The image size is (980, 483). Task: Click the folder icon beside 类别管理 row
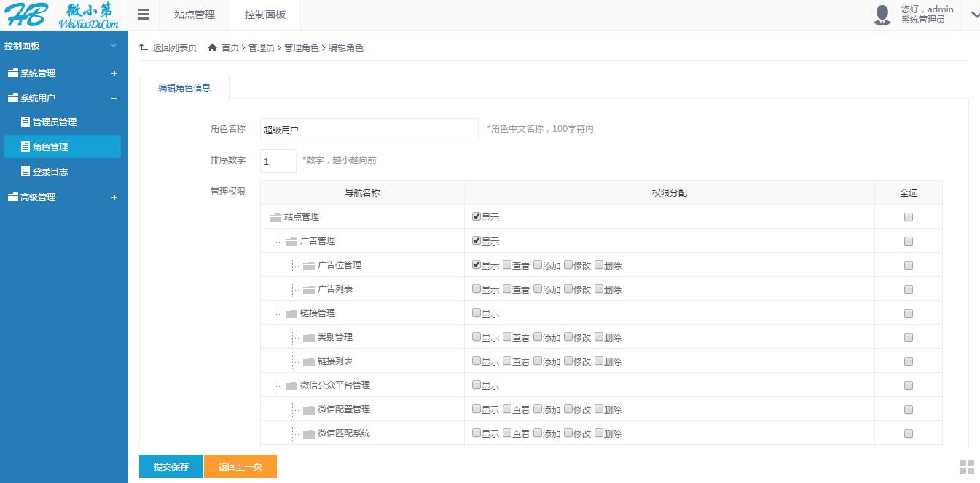308,337
